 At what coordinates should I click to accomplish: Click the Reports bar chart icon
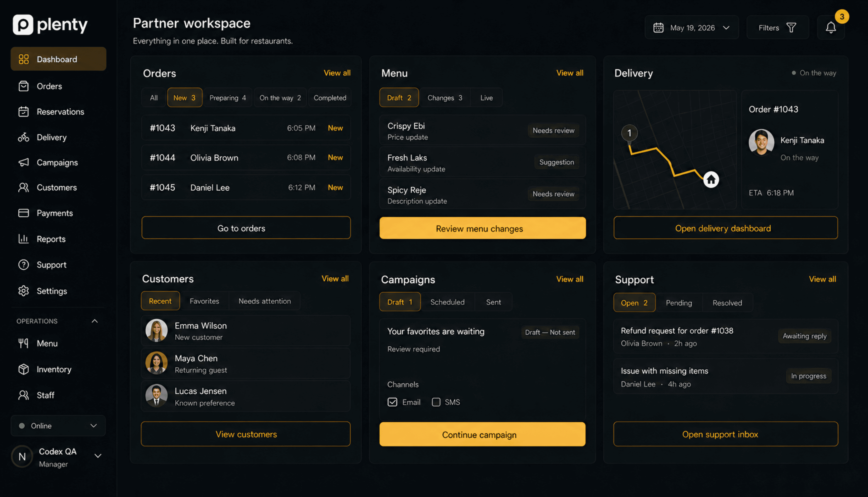24,239
